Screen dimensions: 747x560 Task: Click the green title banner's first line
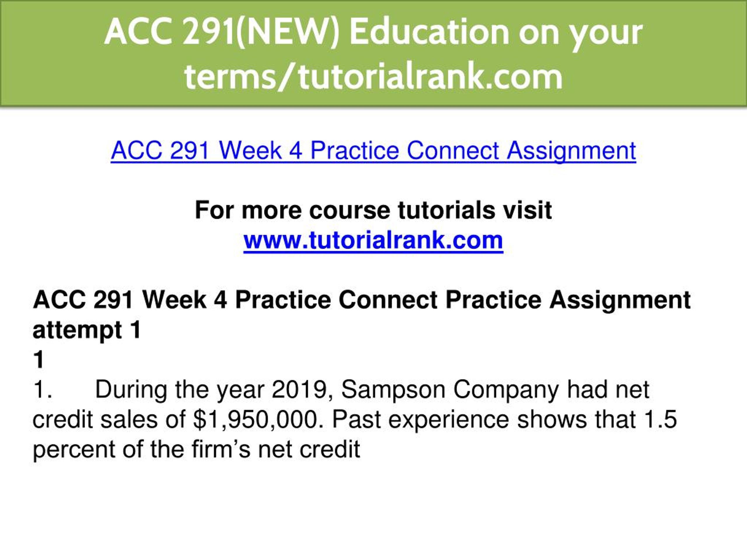tap(373, 32)
